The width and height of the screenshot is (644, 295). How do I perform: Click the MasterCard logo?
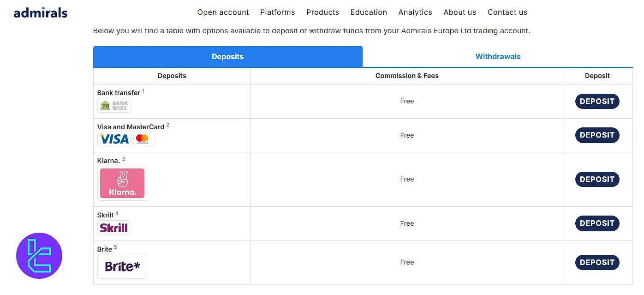tap(143, 139)
